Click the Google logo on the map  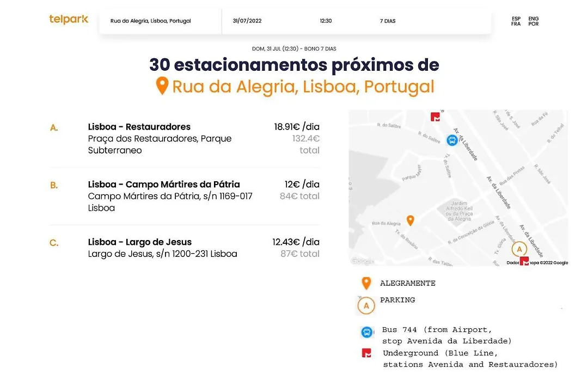362,261
